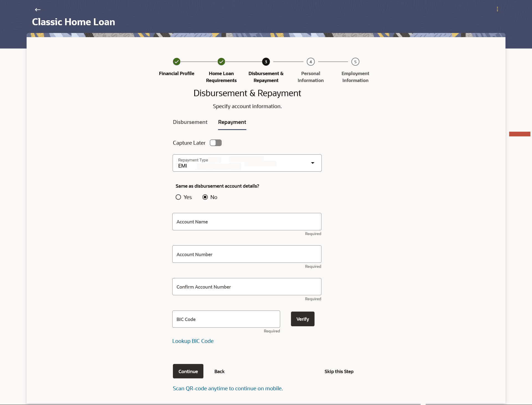This screenshot has width=532, height=405.
Task: Click the back arrow in header
Action: (x=38, y=10)
